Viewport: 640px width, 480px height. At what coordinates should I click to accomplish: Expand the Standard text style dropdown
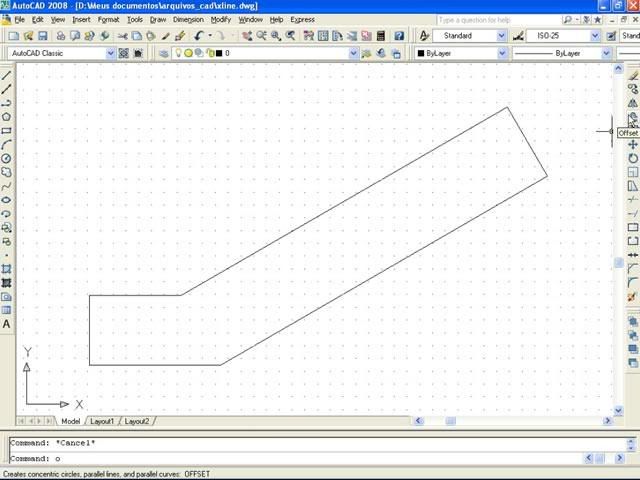point(502,36)
